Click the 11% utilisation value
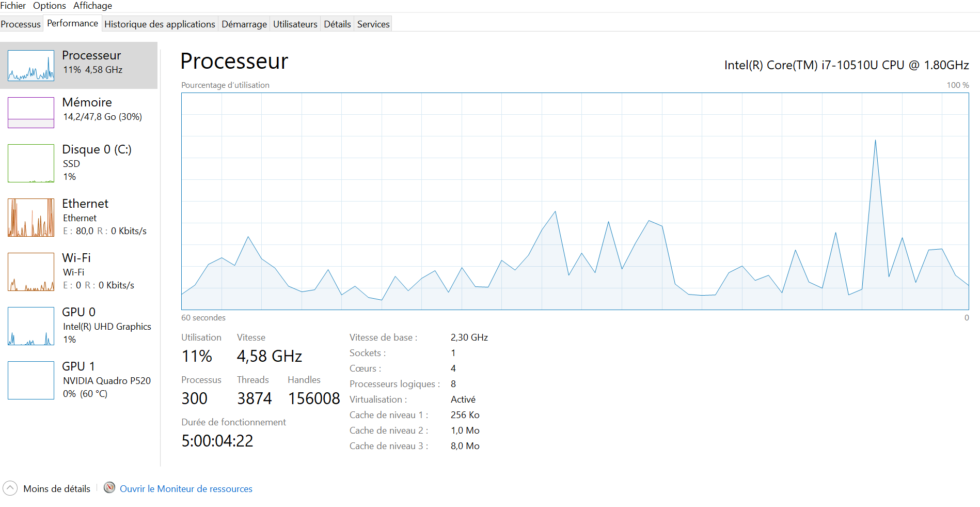Viewport: 980px width, 507px height. (197, 356)
